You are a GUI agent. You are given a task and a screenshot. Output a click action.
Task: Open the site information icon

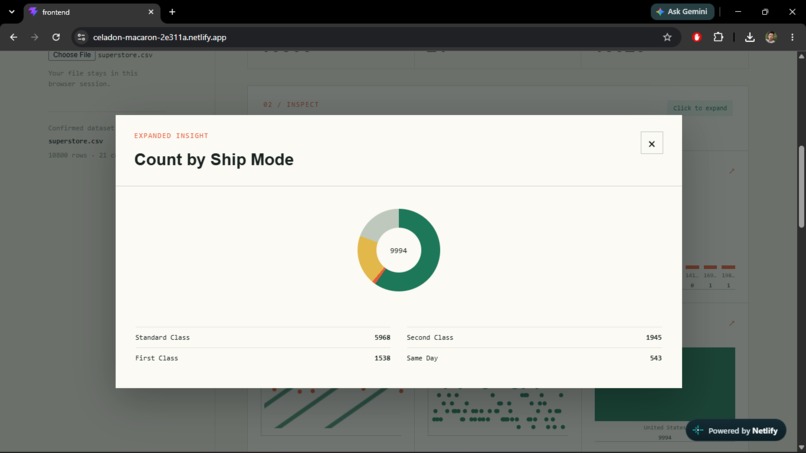(81, 37)
